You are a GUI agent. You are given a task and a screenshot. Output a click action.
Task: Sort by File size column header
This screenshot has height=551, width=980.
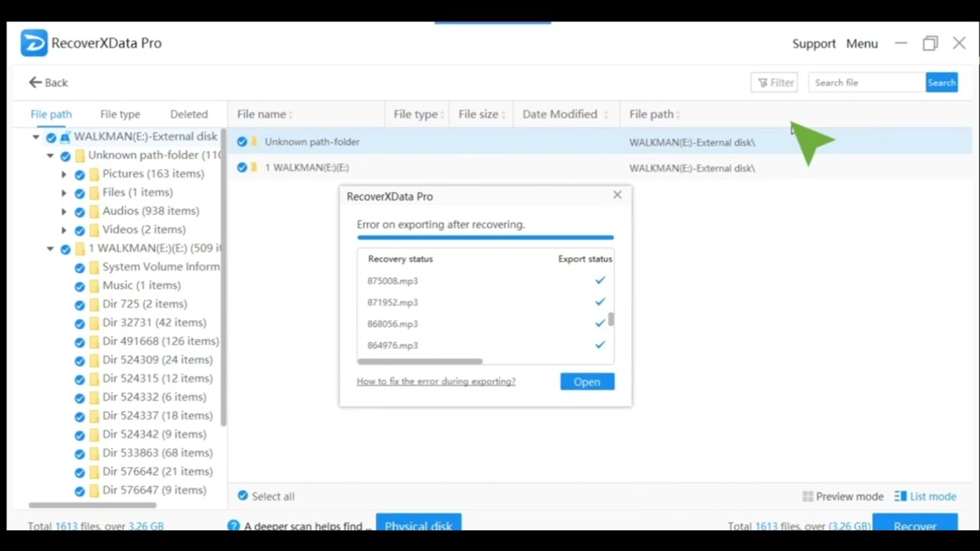pyautogui.click(x=482, y=114)
